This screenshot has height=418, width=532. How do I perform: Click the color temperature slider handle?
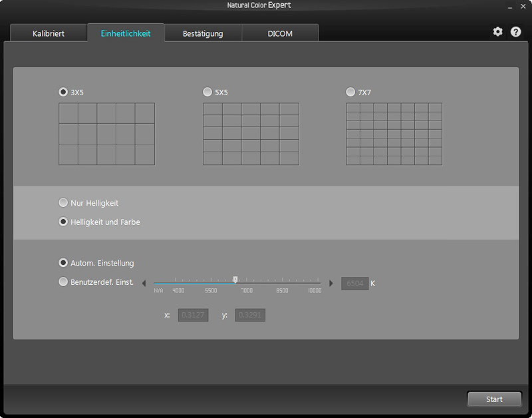[235, 280]
